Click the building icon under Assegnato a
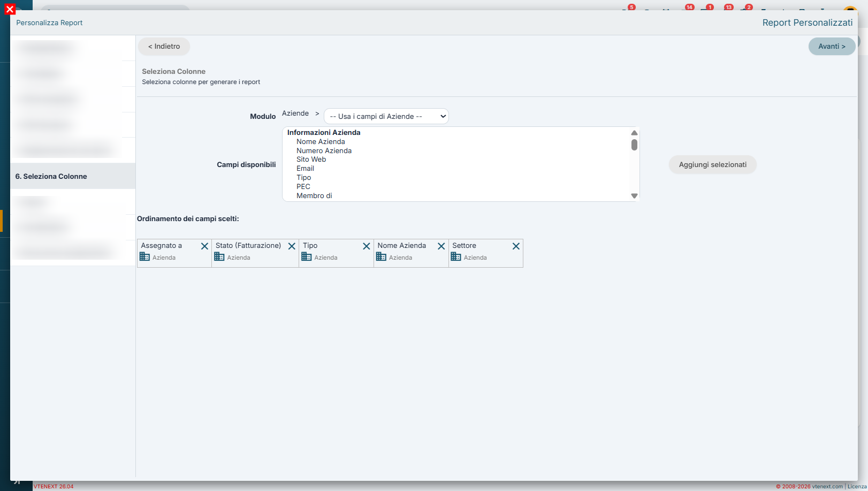This screenshot has height=491, width=868. point(144,256)
